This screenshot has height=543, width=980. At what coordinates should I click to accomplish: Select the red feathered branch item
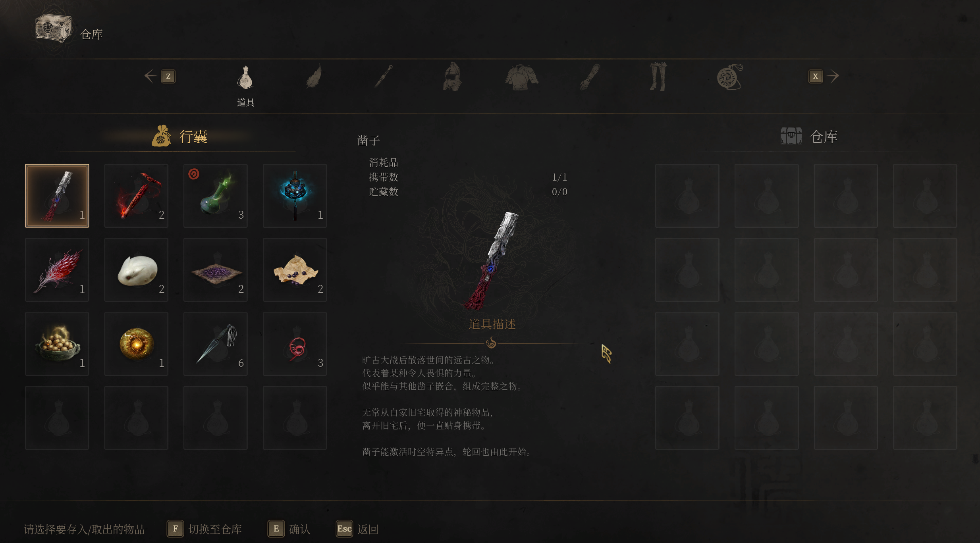coord(57,270)
